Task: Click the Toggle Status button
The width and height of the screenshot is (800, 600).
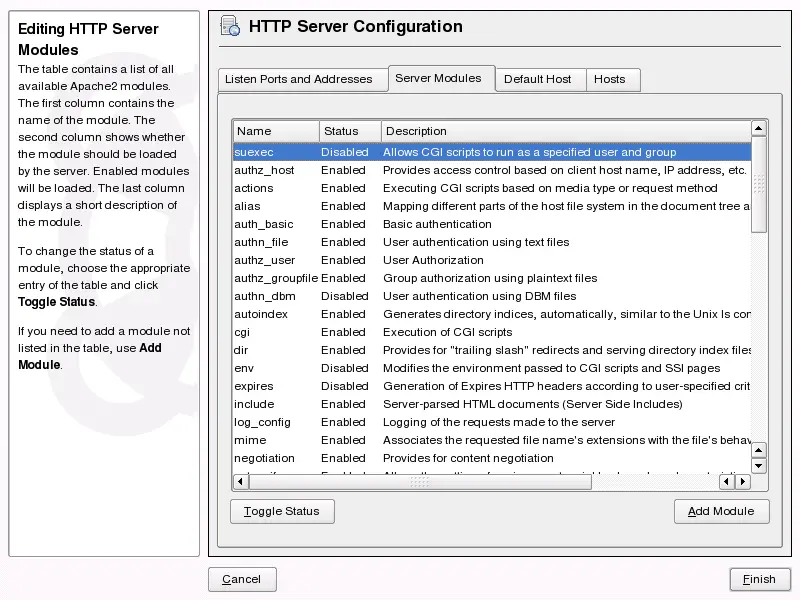Action: tap(282, 511)
